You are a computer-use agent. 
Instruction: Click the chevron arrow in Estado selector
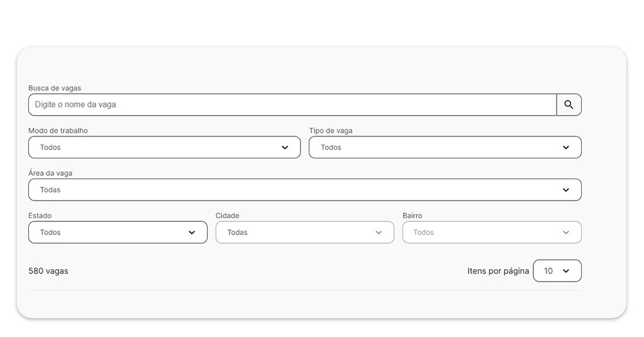click(x=192, y=233)
